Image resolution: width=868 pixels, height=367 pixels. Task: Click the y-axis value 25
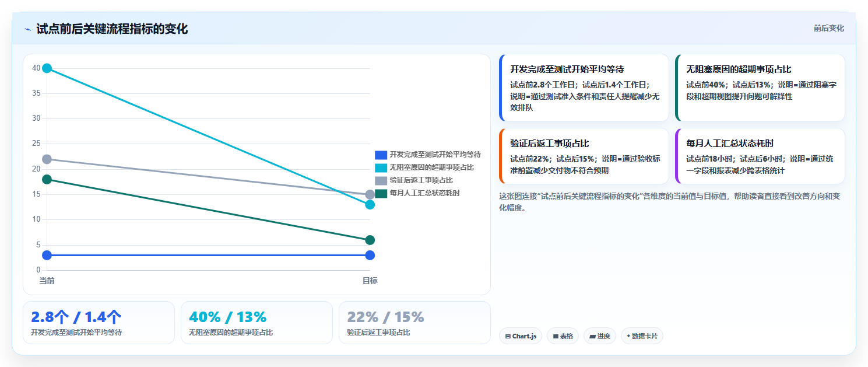pyautogui.click(x=36, y=144)
